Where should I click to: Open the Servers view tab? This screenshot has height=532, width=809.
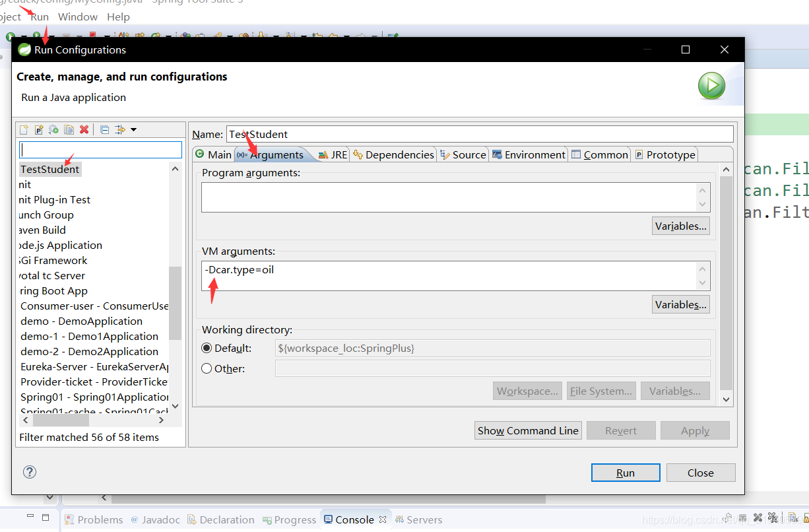[418, 519]
